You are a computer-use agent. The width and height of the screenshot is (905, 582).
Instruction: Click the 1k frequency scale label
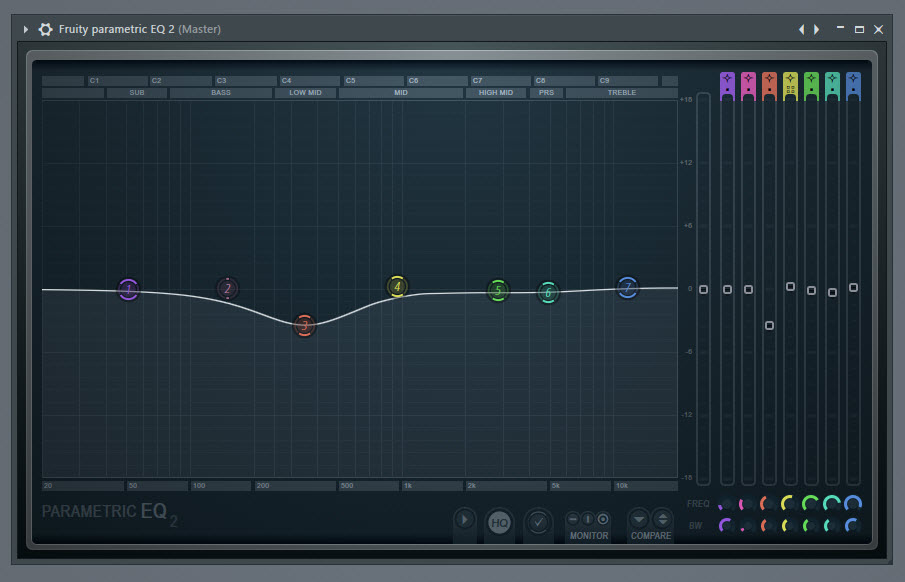(x=408, y=486)
